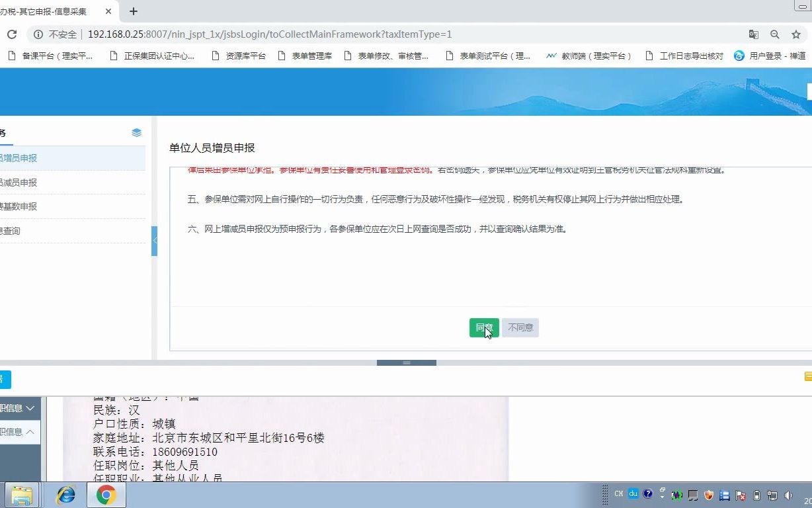
Task: Click the bookmark star in the address bar
Action: (x=796, y=34)
